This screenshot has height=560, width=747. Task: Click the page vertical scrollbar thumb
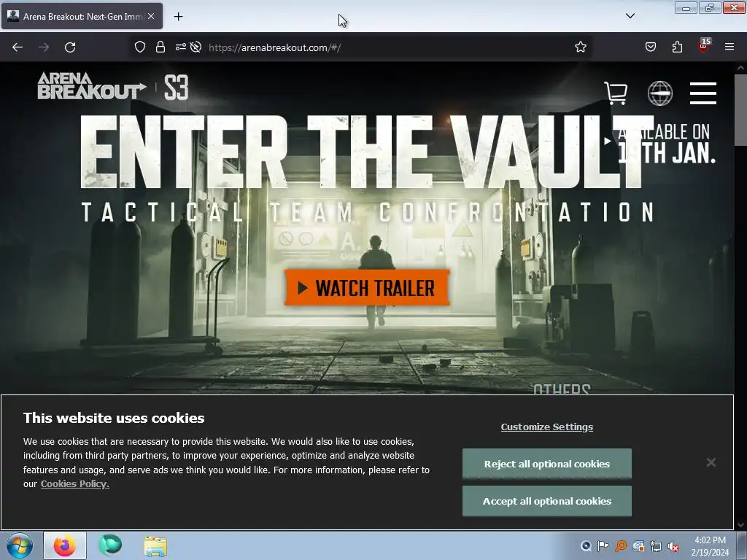[x=740, y=109]
